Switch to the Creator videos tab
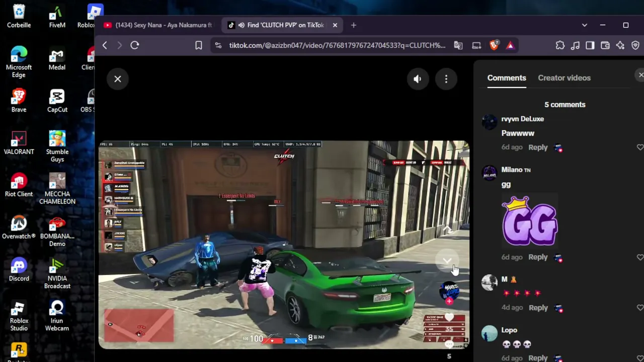 [564, 78]
